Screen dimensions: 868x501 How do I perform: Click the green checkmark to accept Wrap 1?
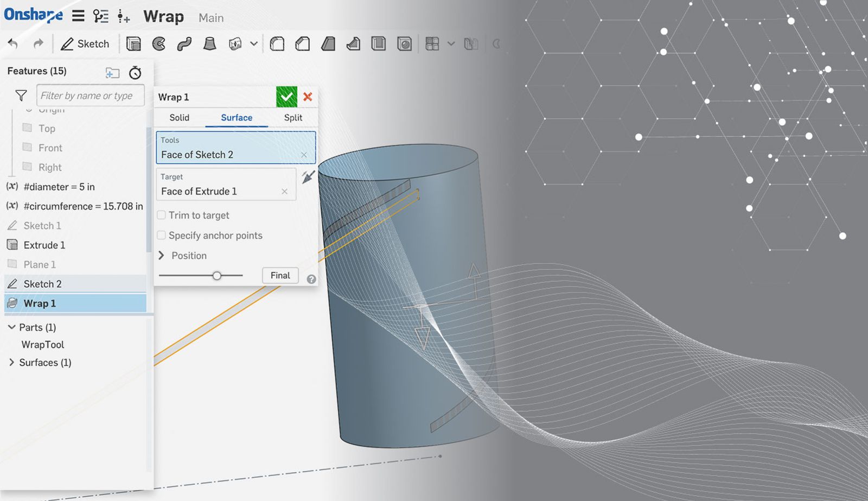coord(286,97)
